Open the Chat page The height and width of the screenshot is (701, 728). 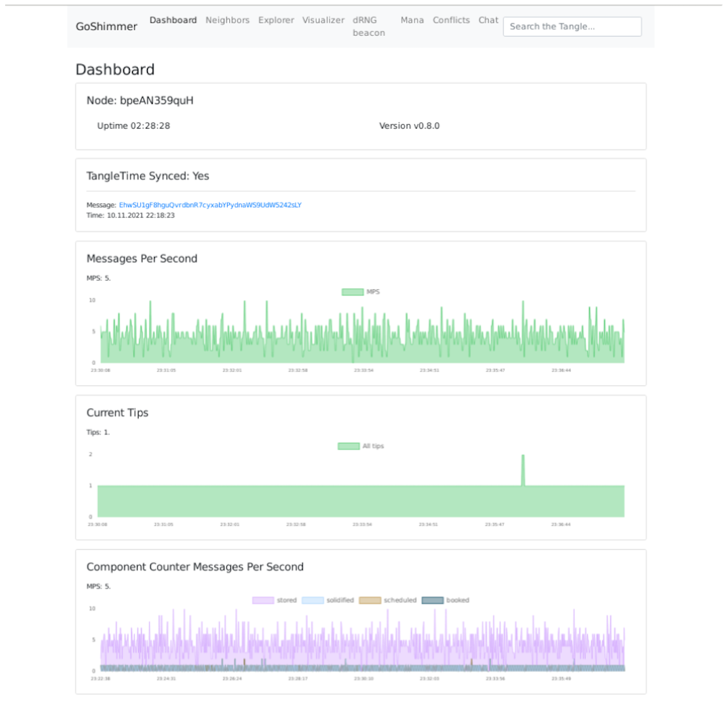point(488,20)
